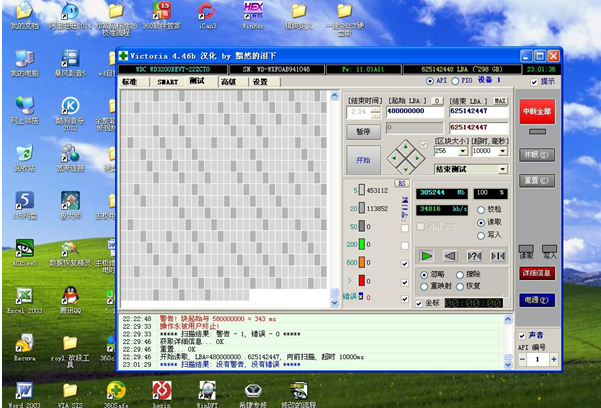Click the 详细信息 button
The image size is (601, 408).
coord(537,273)
